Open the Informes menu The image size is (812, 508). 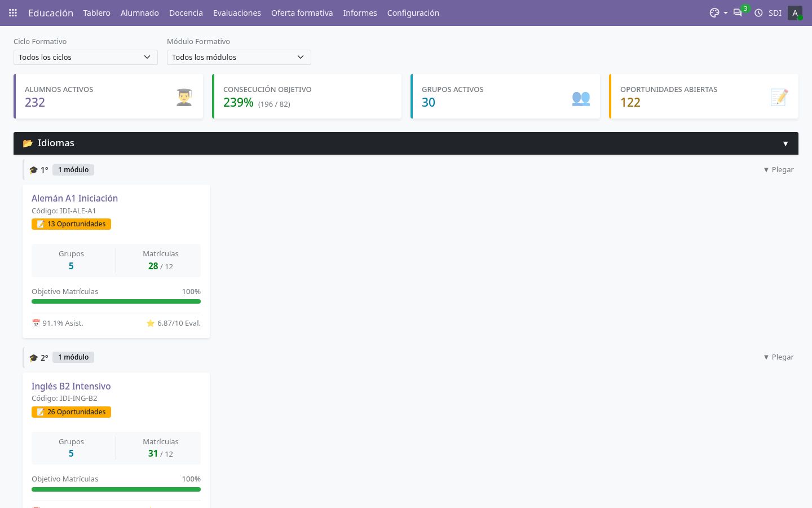coord(360,13)
